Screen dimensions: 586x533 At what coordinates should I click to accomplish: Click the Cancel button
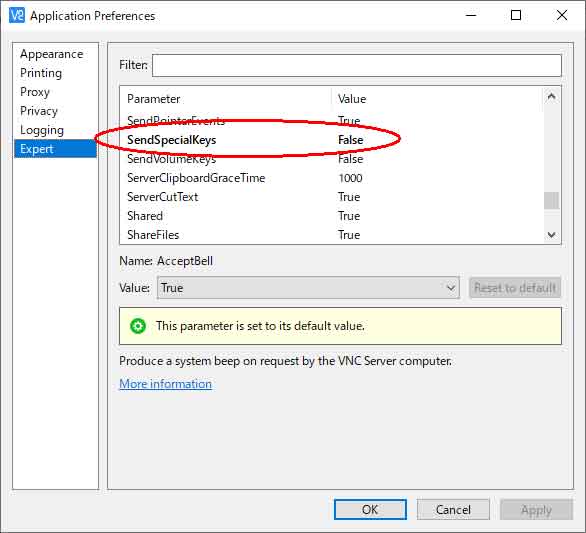[x=453, y=509]
